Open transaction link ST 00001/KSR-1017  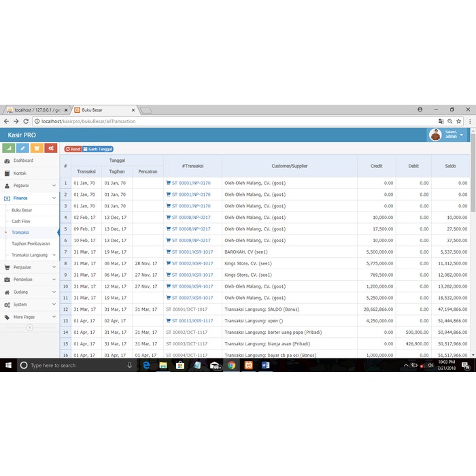pyautogui.click(x=192, y=252)
